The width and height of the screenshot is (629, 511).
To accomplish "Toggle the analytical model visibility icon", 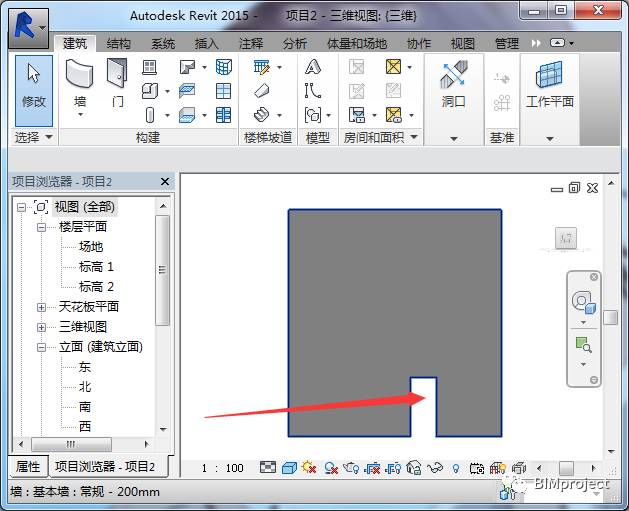I will tap(497, 468).
